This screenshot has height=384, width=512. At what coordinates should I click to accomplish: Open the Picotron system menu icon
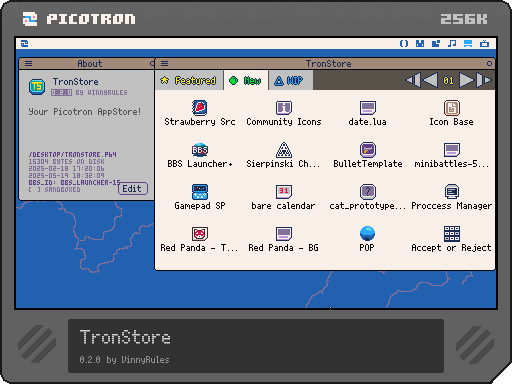(25, 44)
